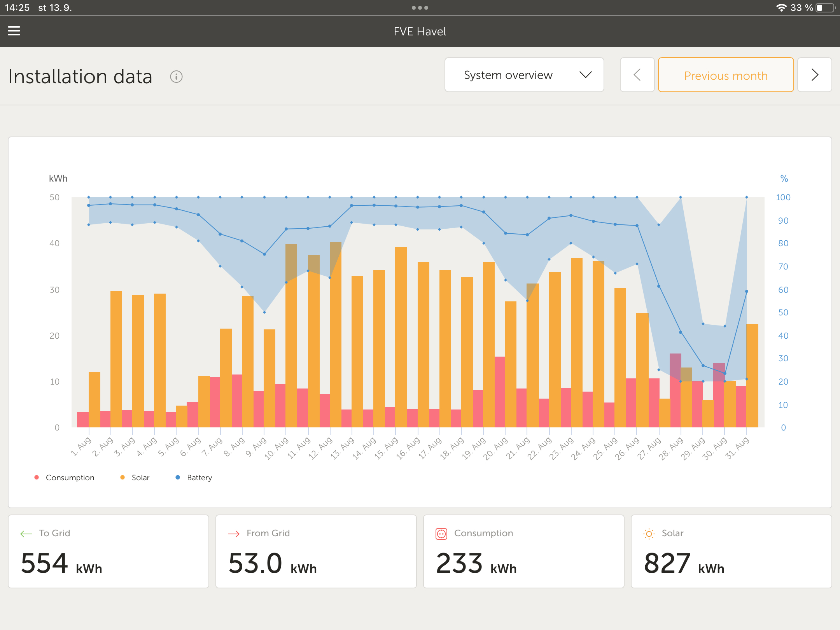Go to the earlier period with left arrow

(637, 75)
